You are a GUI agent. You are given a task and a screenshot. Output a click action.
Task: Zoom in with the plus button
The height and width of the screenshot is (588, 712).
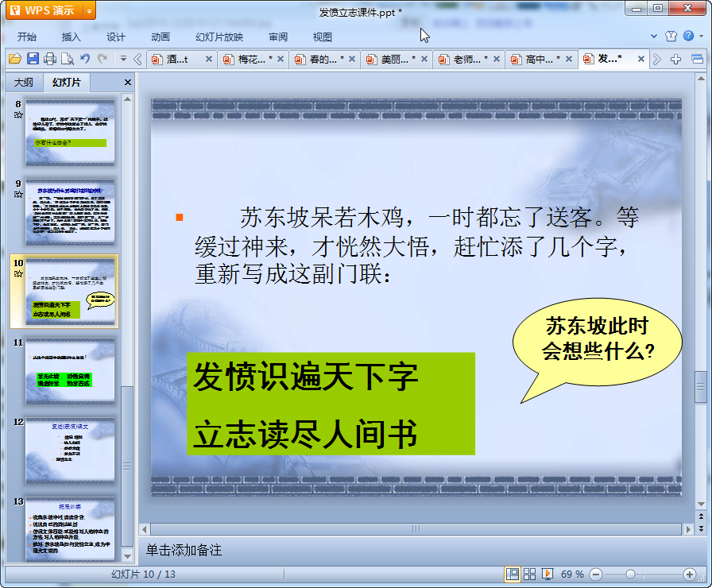tap(690, 574)
